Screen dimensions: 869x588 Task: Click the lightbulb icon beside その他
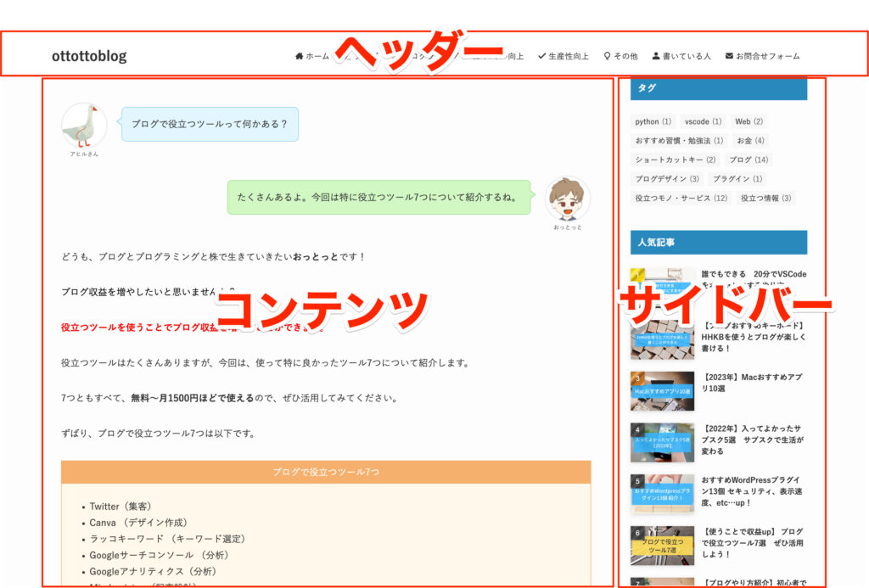coord(608,56)
